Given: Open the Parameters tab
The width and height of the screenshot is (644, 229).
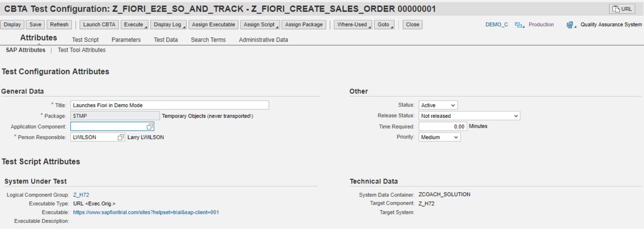Looking at the screenshot, I should (126, 39).
